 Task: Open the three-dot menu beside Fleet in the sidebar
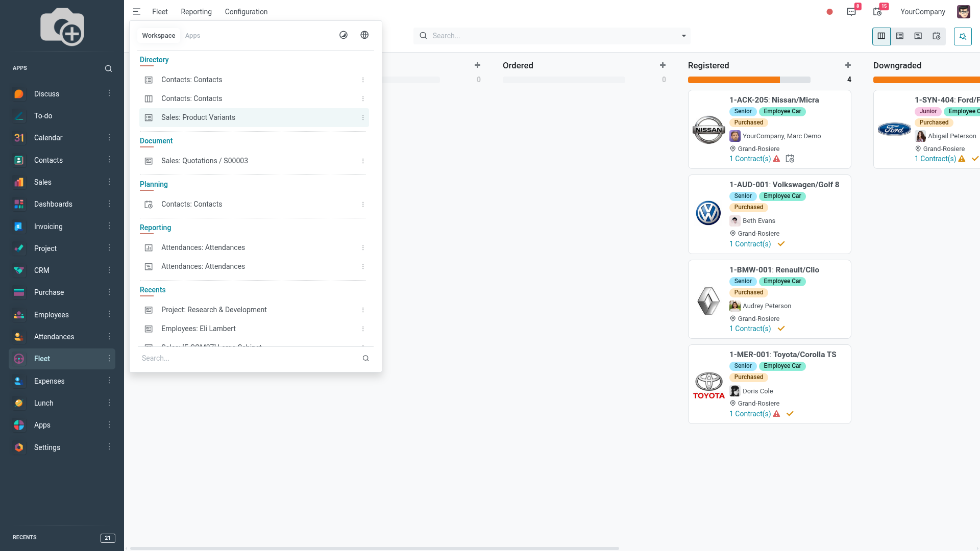(109, 359)
